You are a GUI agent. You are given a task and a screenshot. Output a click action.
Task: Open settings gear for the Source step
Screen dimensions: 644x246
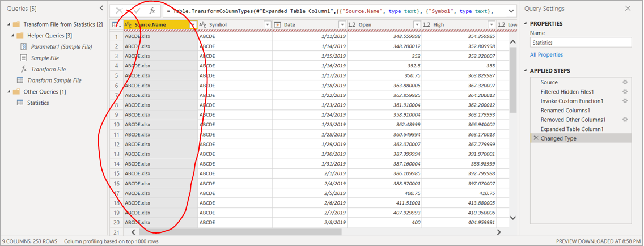pos(625,82)
